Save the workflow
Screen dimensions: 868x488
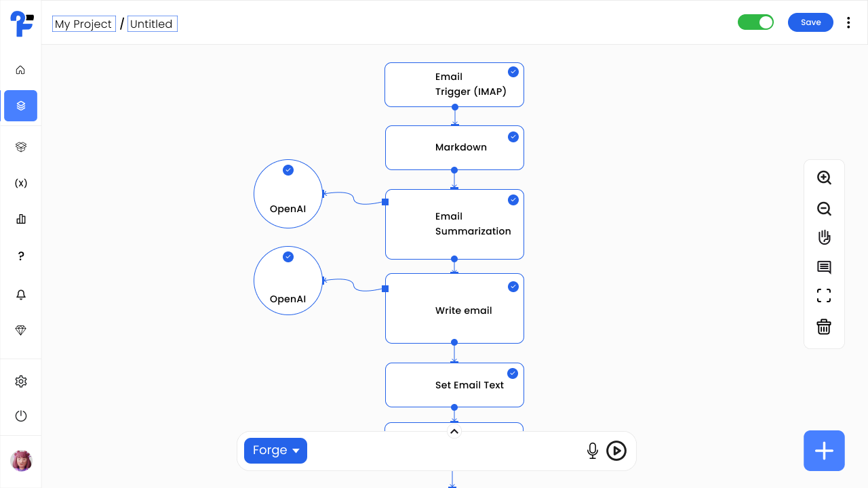click(x=810, y=22)
